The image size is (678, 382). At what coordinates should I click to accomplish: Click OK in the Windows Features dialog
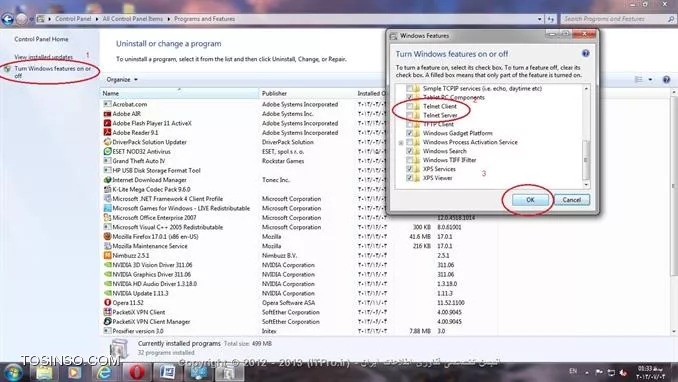[x=530, y=200]
